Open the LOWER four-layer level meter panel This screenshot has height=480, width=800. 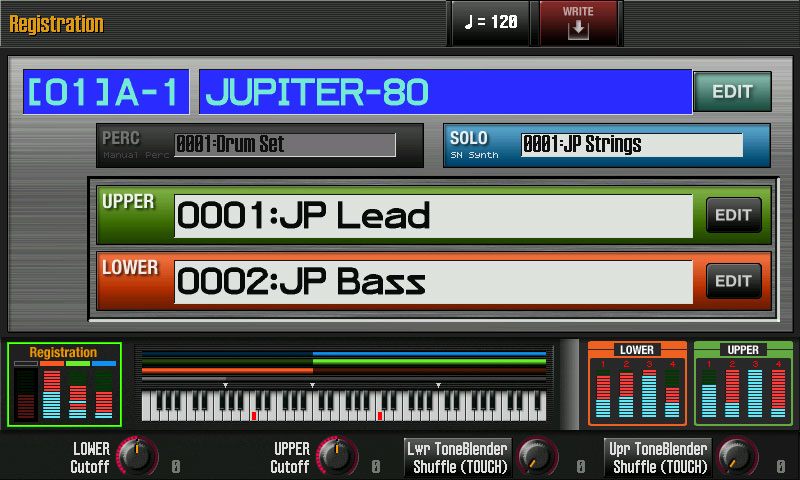click(637, 384)
